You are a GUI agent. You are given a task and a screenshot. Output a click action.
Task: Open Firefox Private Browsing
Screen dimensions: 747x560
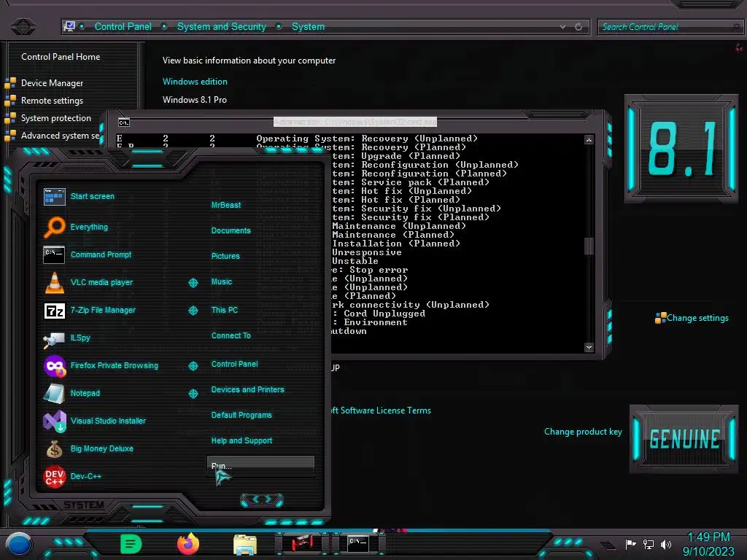(x=101, y=366)
